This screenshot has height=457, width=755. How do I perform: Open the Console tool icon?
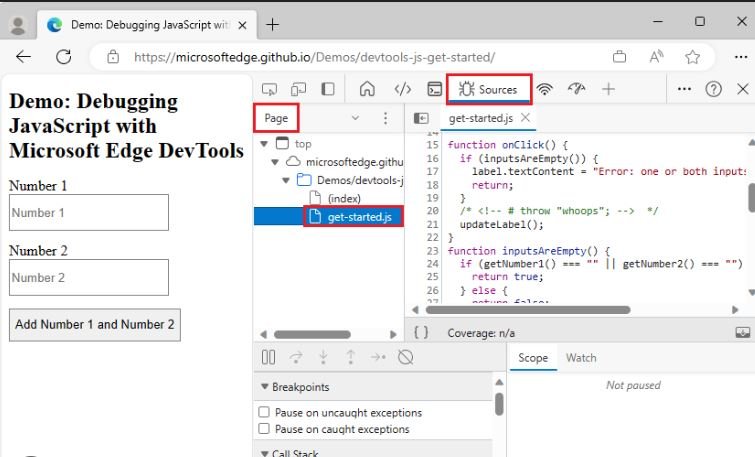coord(434,89)
